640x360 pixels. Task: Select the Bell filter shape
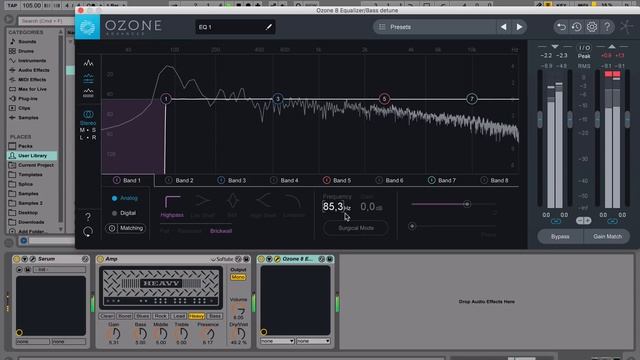[232, 206]
